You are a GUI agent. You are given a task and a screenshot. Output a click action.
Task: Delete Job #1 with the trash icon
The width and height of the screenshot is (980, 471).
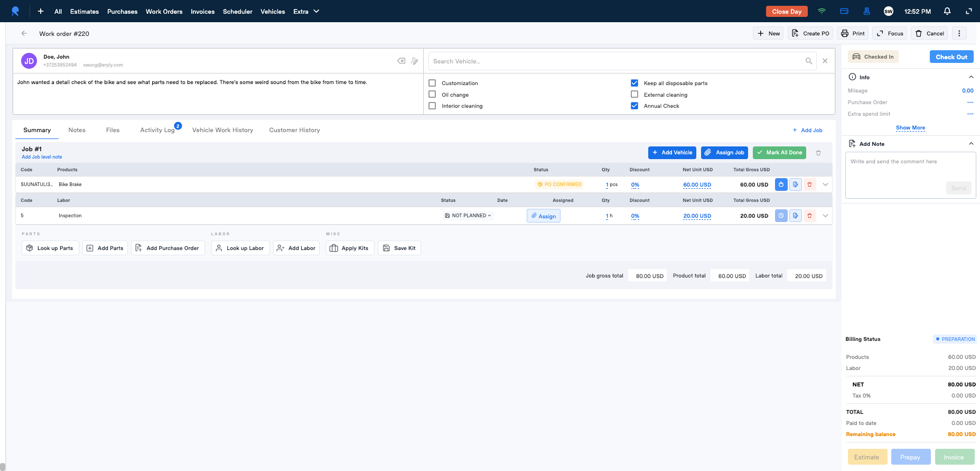[818, 153]
